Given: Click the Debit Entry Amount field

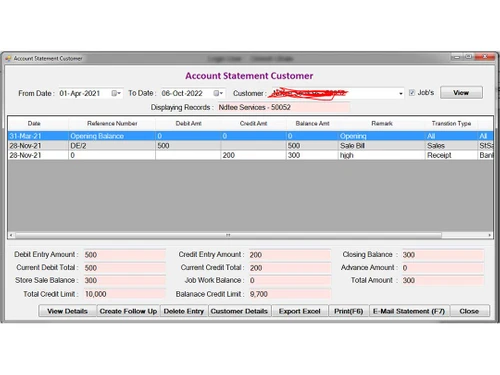Looking at the screenshot, I should [x=124, y=255].
